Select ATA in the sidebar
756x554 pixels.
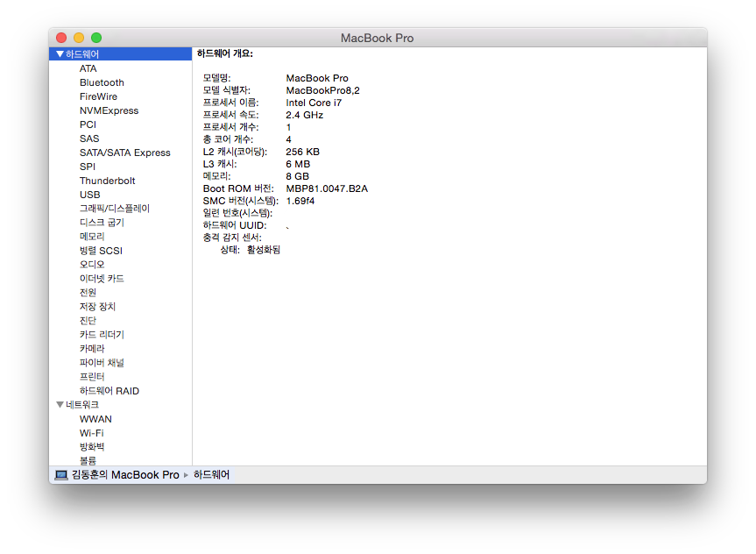[88, 68]
